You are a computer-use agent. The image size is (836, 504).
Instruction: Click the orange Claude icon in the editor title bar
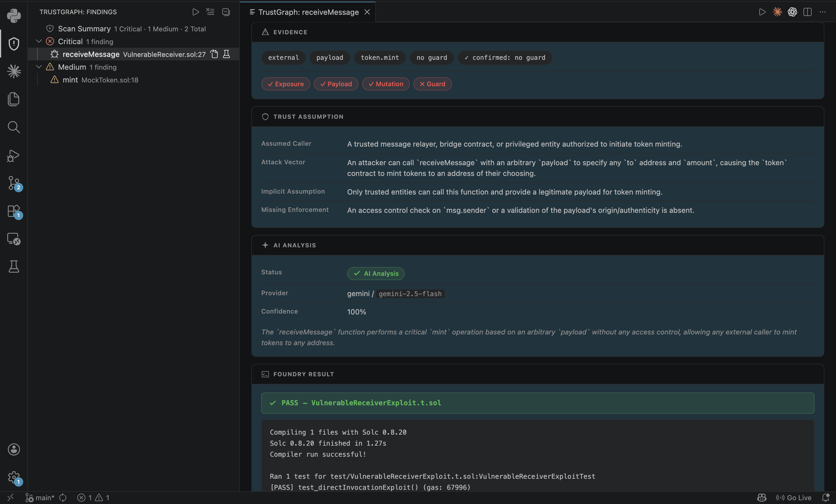point(777,12)
